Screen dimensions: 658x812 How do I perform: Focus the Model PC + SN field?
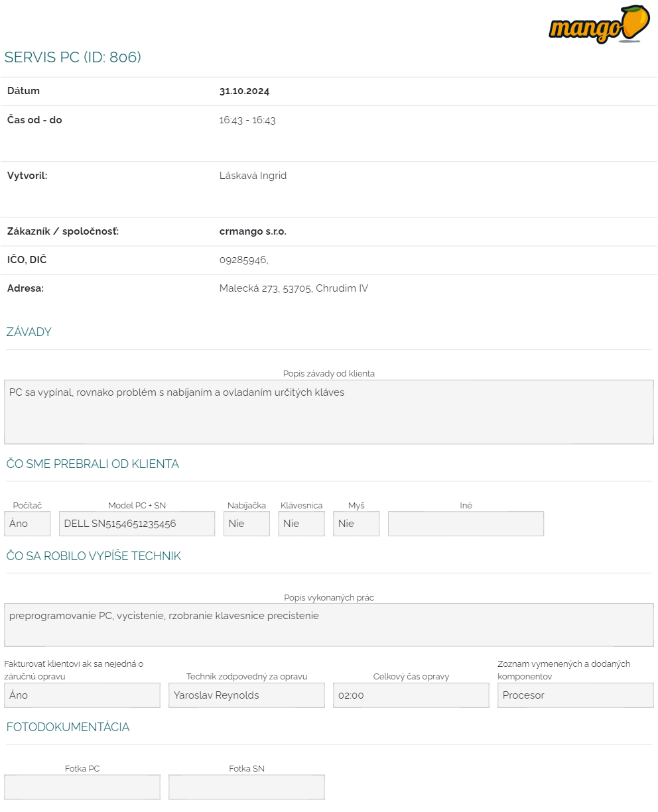click(137, 524)
